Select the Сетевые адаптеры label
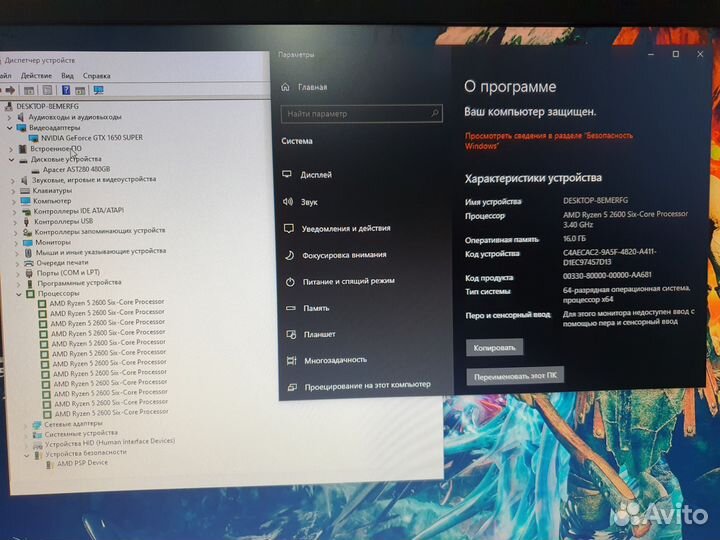Screen dimensions: 720x540 [x=73, y=424]
